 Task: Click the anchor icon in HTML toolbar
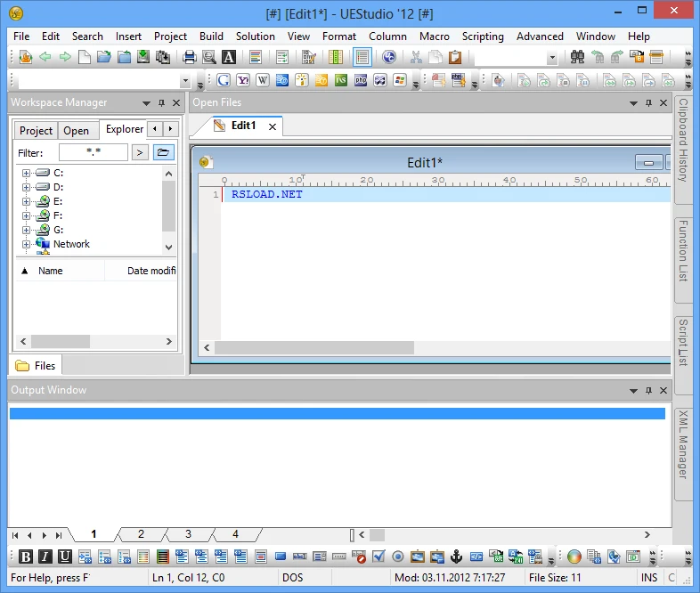(456, 557)
